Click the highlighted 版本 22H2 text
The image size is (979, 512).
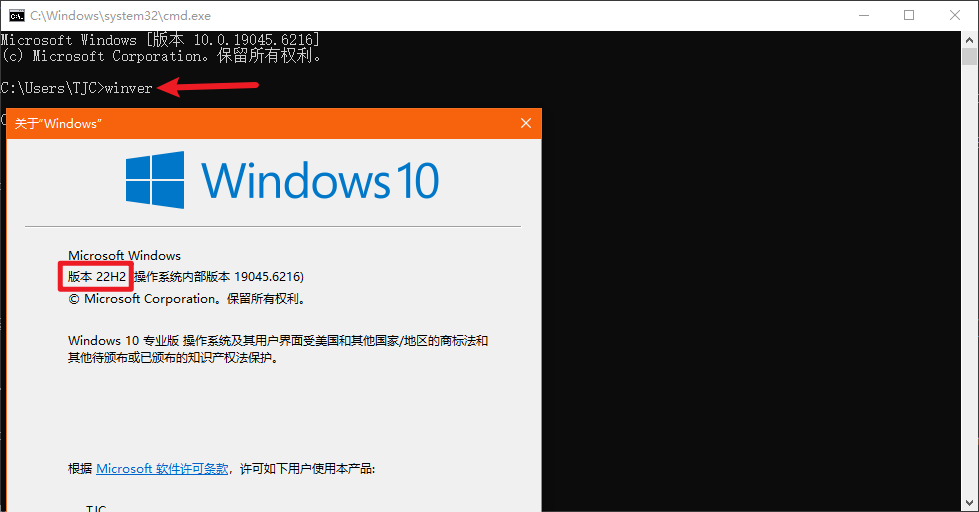pyautogui.click(x=97, y=276)
